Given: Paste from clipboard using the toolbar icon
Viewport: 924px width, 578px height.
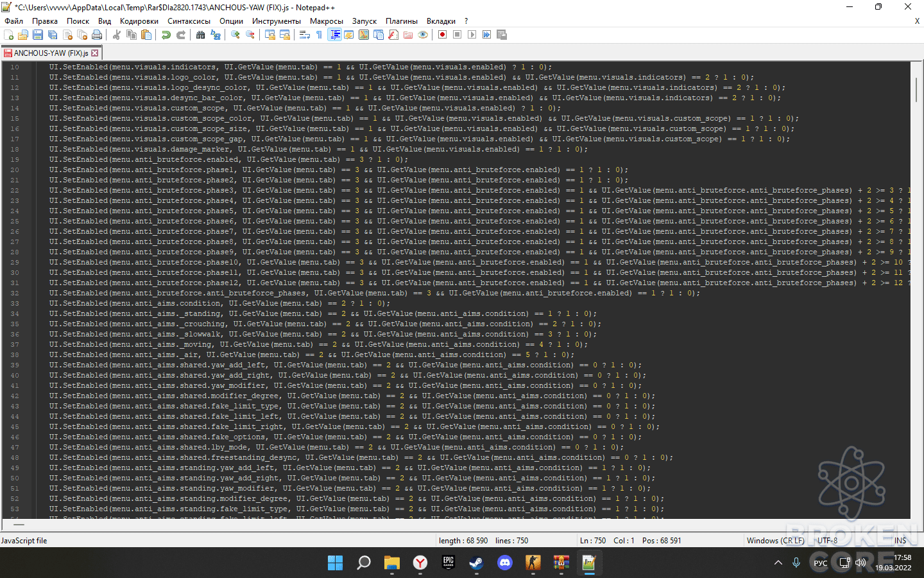Looking at the screenshot, I should [146, 35].
